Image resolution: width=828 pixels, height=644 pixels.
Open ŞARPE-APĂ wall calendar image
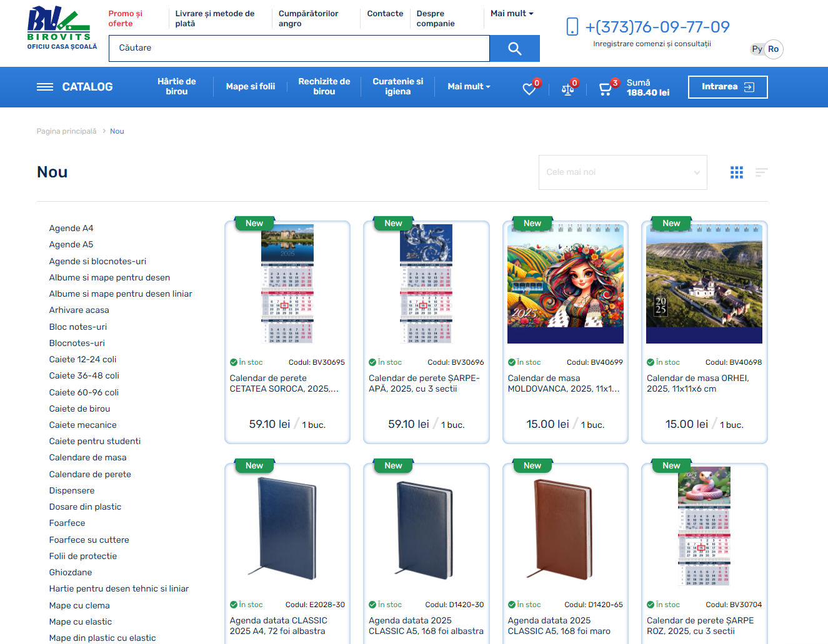coord(426,284)
